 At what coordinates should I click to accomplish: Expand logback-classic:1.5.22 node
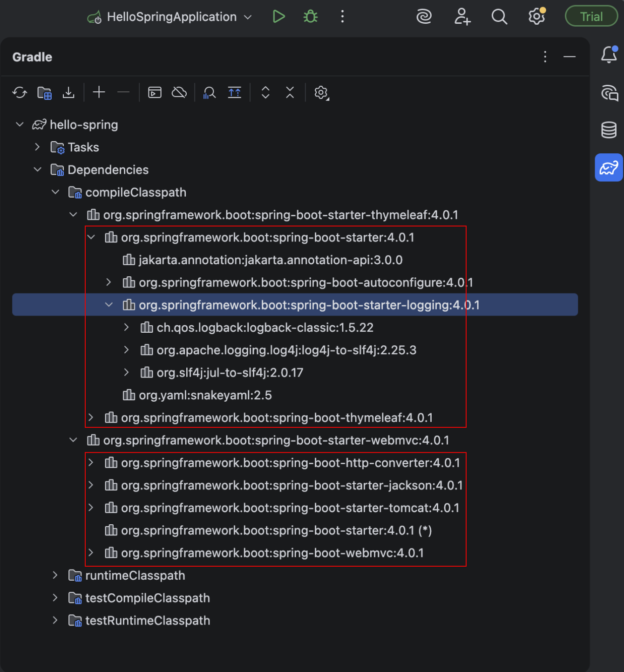tap(126, 327)
